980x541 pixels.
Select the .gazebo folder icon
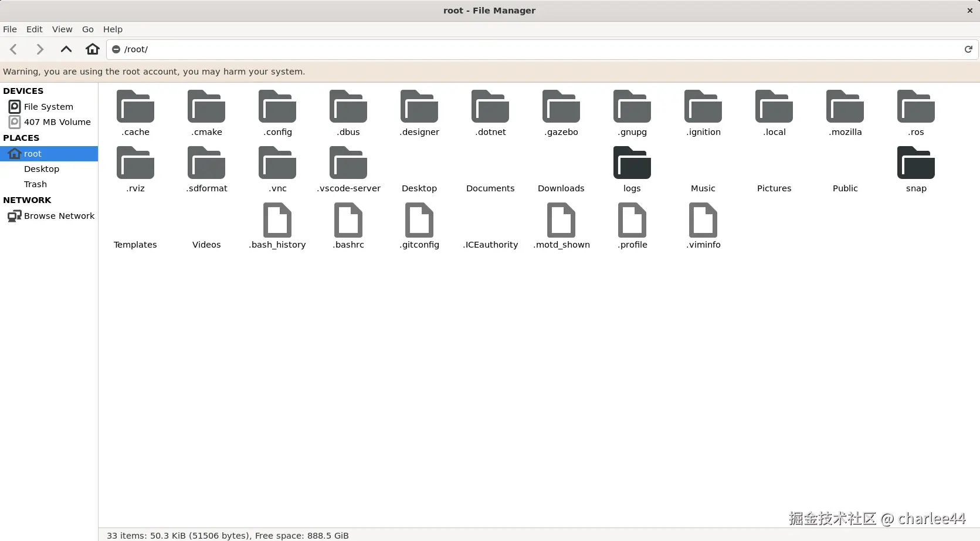pyautogui.click(x=561, y=106)
